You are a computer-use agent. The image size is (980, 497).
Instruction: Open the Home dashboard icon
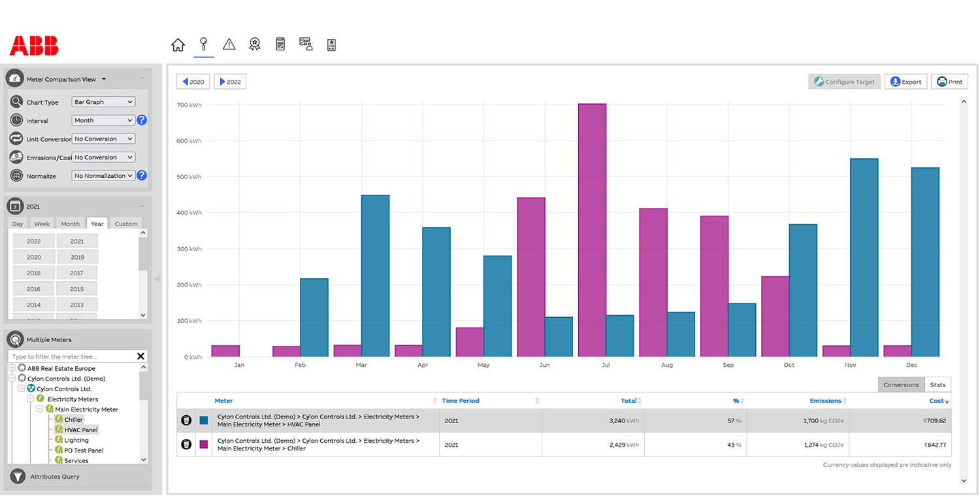[x=178, y=44]
